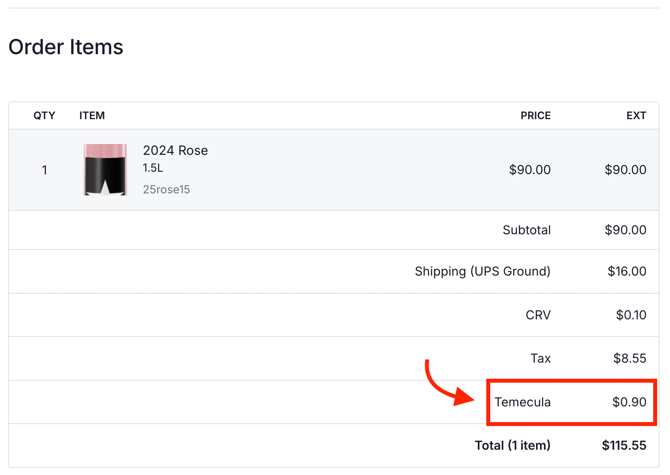Click the 1.5L bottle size text
This screenshot has width=670, height=475.
153,168
